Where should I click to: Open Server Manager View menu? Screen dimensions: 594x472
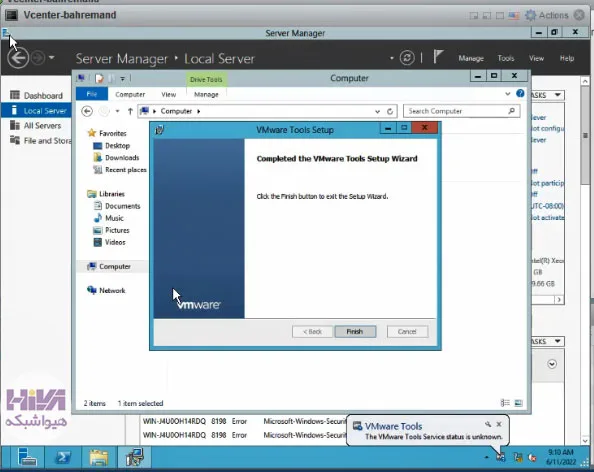tap(536, 58)
